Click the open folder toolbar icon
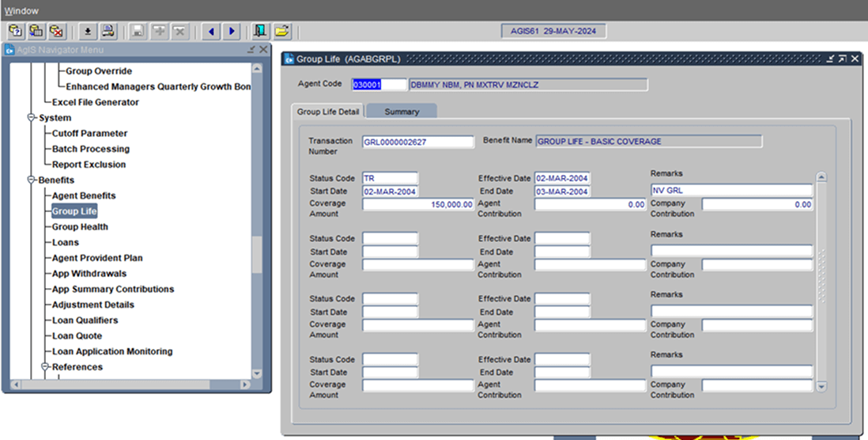The image size is (868, 440). [281, 32]
